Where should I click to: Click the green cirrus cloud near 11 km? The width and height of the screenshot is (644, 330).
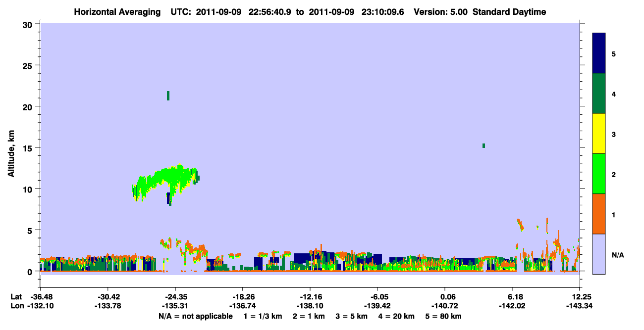point(166,183)
